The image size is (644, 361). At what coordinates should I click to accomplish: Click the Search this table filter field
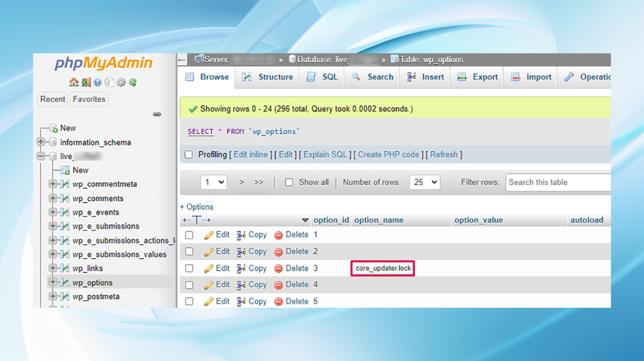[558, 182]
